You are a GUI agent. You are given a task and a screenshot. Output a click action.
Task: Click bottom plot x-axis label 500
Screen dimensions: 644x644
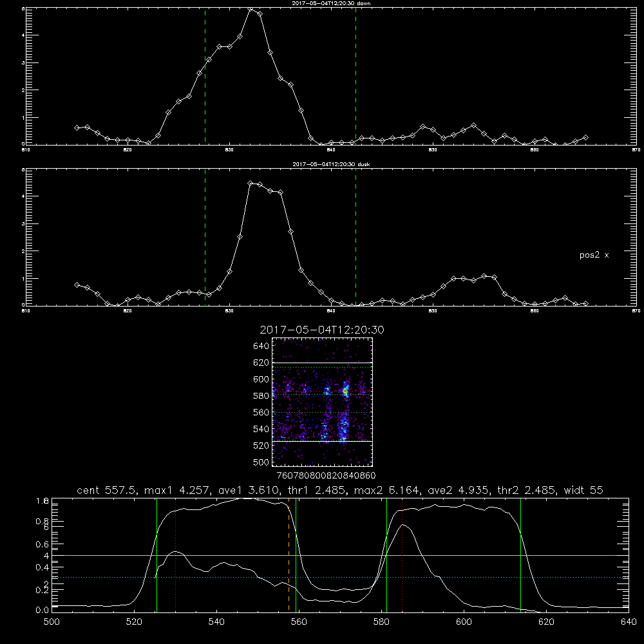point(52,622)
